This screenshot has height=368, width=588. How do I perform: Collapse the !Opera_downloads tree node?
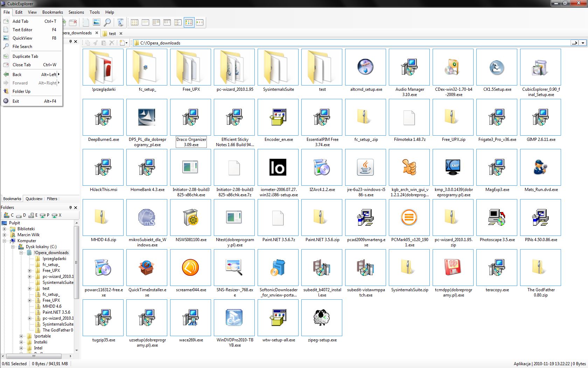tap(21, 253)
